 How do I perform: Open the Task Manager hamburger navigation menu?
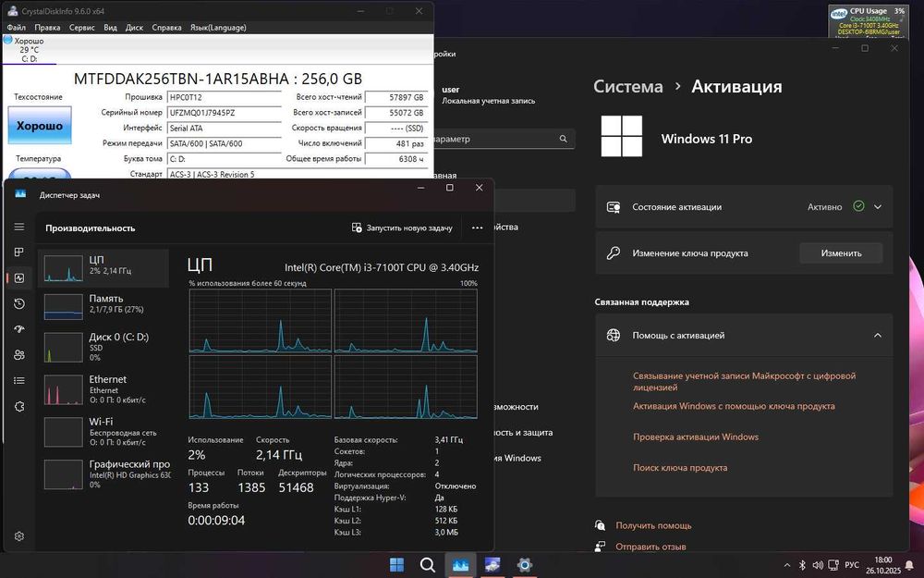[18, 228]
